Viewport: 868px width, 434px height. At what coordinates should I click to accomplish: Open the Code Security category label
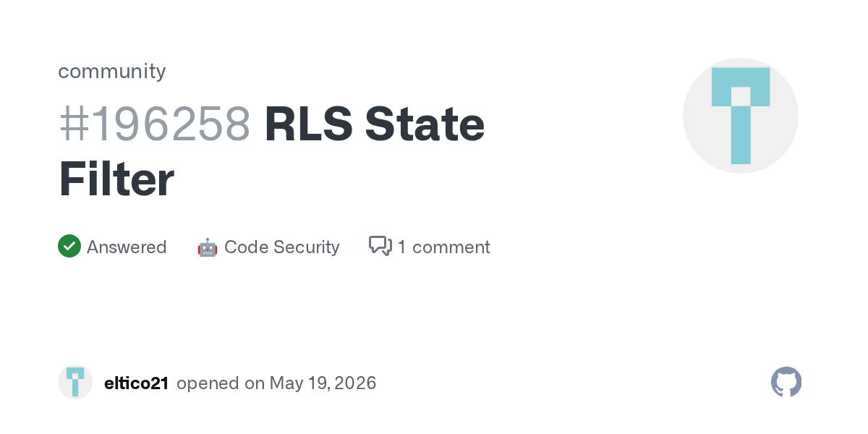point(281,247)
